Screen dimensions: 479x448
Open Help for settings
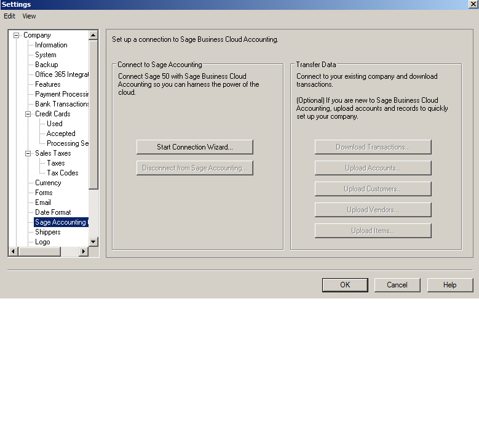tap(449, 285)
